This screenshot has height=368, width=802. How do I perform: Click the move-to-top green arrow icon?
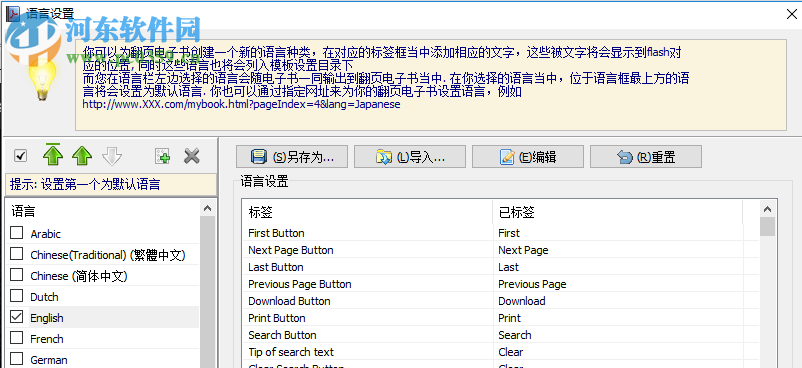coord(53,156)
